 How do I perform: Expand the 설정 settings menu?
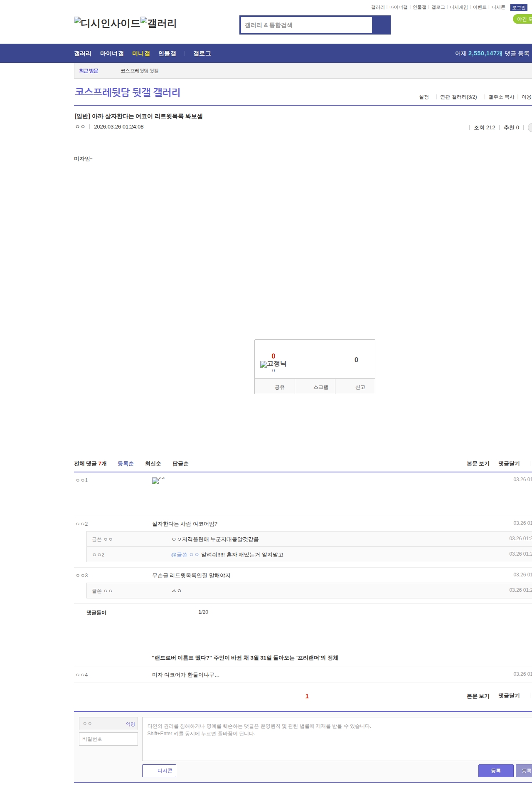pos(424,97)
